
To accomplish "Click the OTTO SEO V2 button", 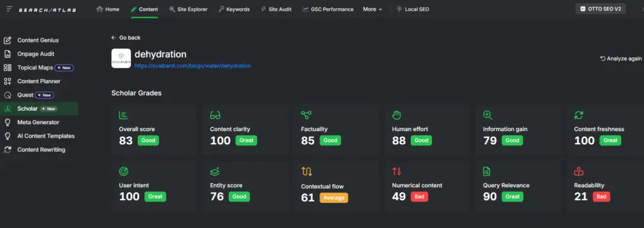I will coord(601,9).
